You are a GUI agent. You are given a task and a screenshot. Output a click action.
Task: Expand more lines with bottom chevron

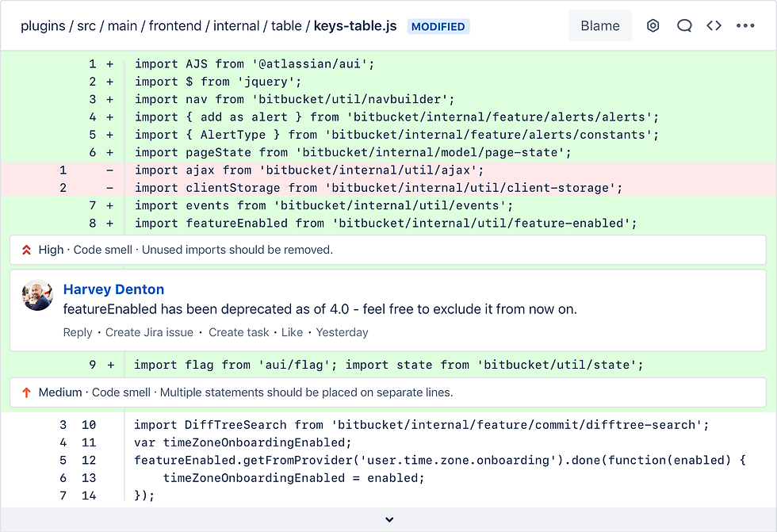[x=389, y=519]
